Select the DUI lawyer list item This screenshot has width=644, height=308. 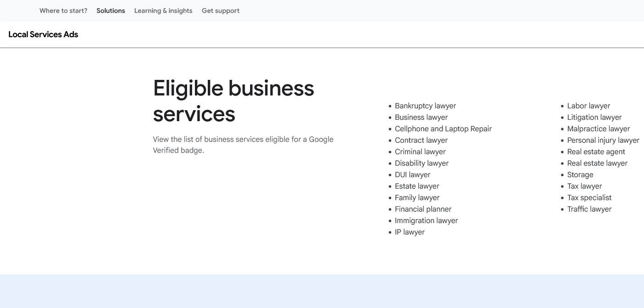point(412,174)
